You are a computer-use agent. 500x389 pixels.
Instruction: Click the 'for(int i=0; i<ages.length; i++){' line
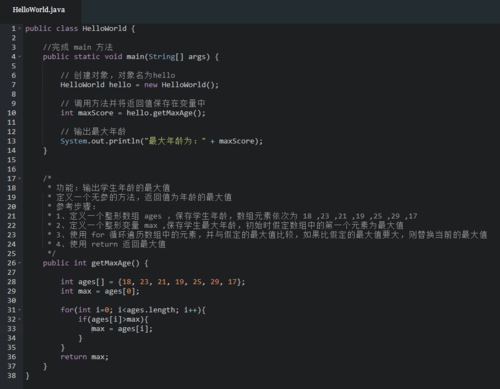(133, 310)
